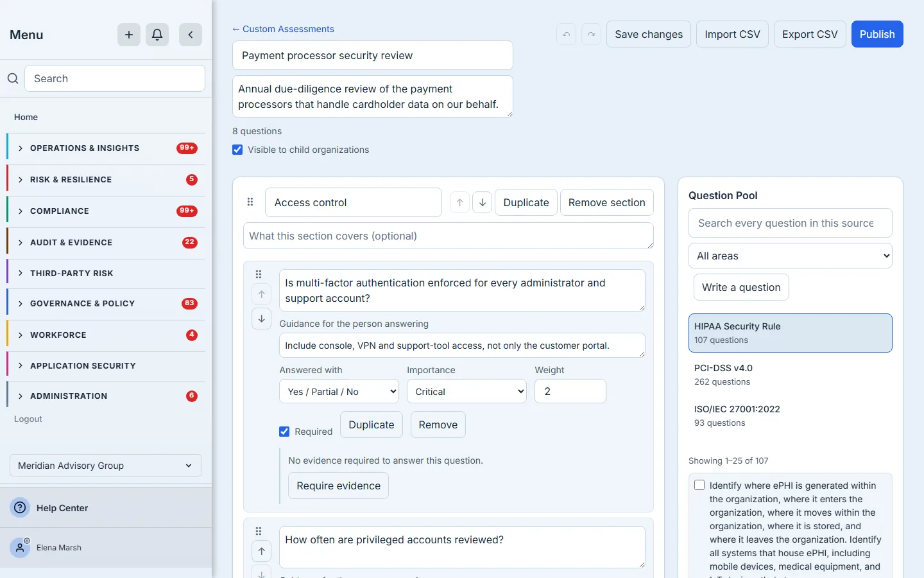Viewport: 924px width, 578px height.
Task: Click Write a question button
Action: pyautogui.click(x=741, y=287)
